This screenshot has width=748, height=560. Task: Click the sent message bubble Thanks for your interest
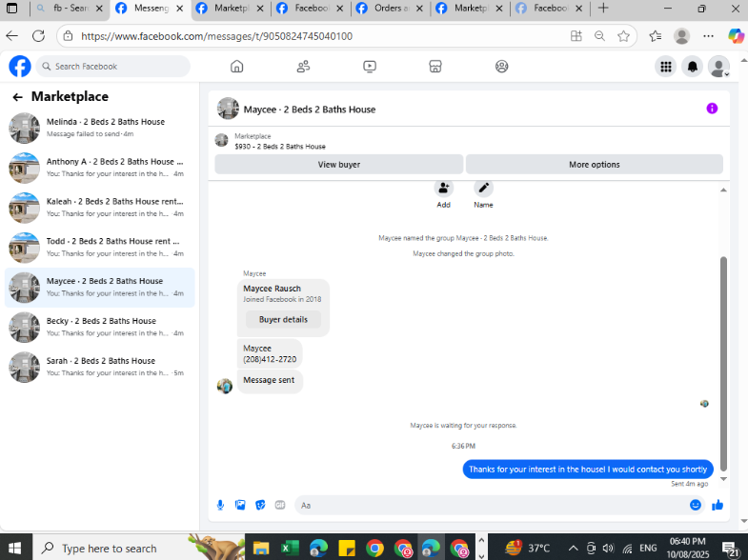pyautogui.click(x=588, y=470)
